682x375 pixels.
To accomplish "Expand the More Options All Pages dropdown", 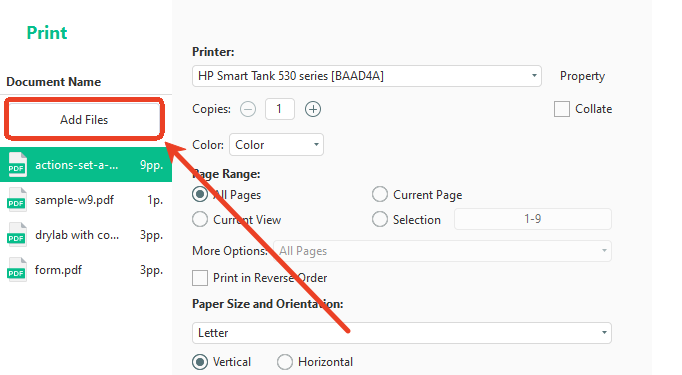I will coord(442,251).
